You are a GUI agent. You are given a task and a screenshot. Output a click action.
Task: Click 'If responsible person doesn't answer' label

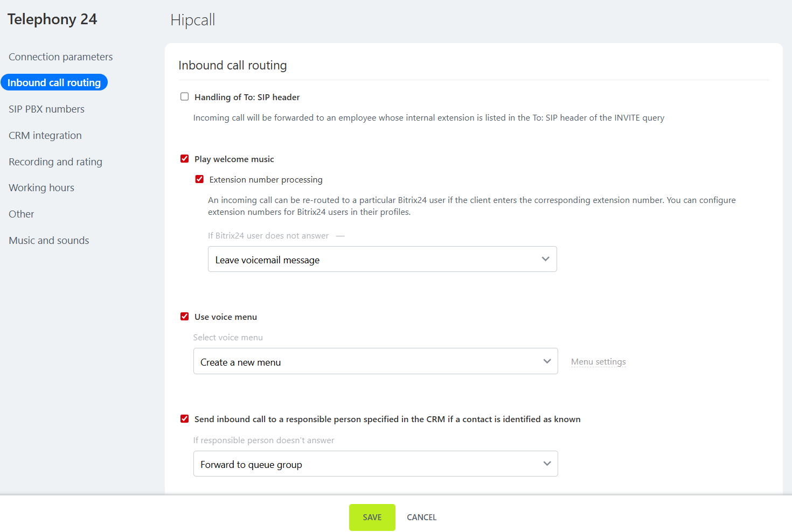[x=263, y=440]
